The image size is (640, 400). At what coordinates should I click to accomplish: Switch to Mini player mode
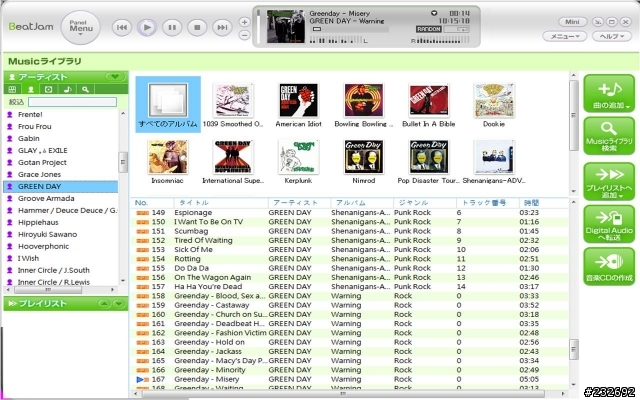[572, 22]
